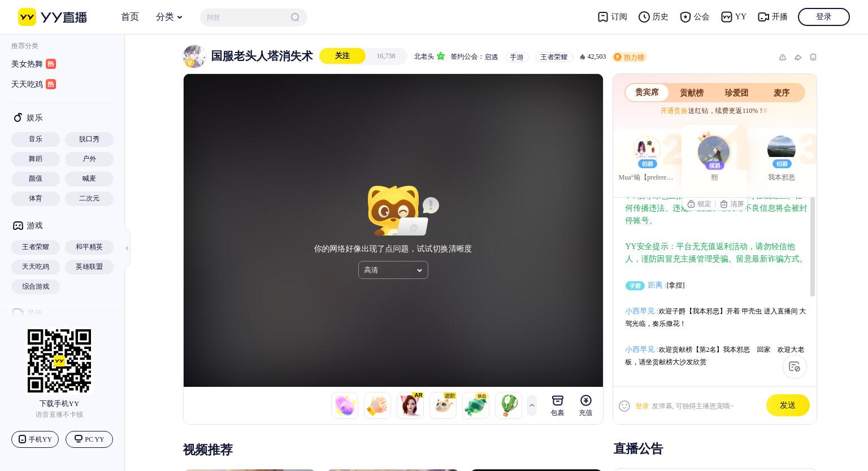Open 历史 watch history

click(x=654, y=17)
